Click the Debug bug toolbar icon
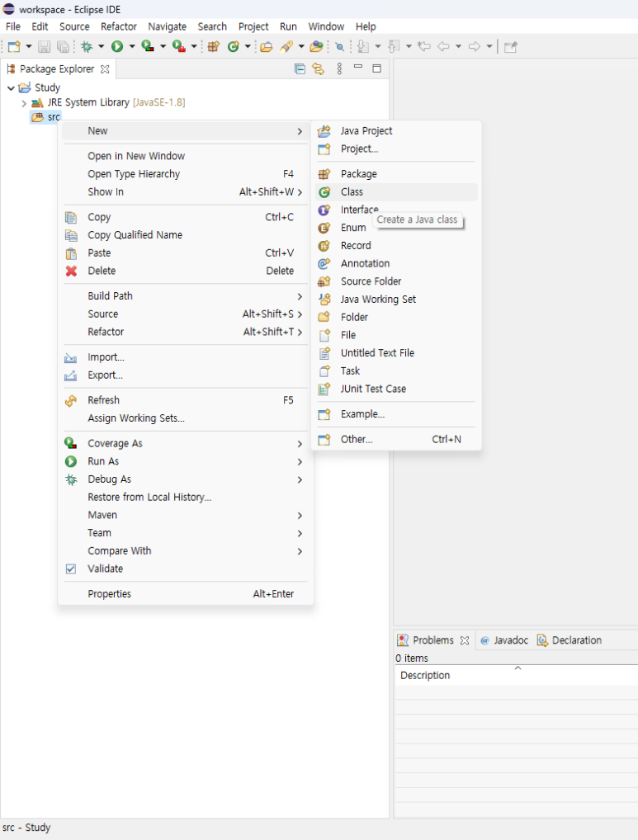This screenshot has height=840, width=638. (87, 46)
